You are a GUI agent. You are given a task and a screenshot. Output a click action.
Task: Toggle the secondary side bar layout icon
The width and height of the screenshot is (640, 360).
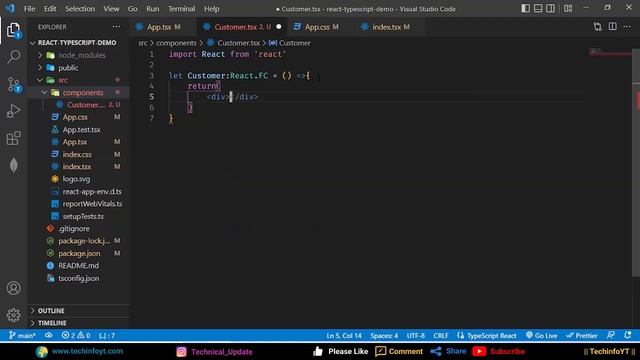[551, 9]
